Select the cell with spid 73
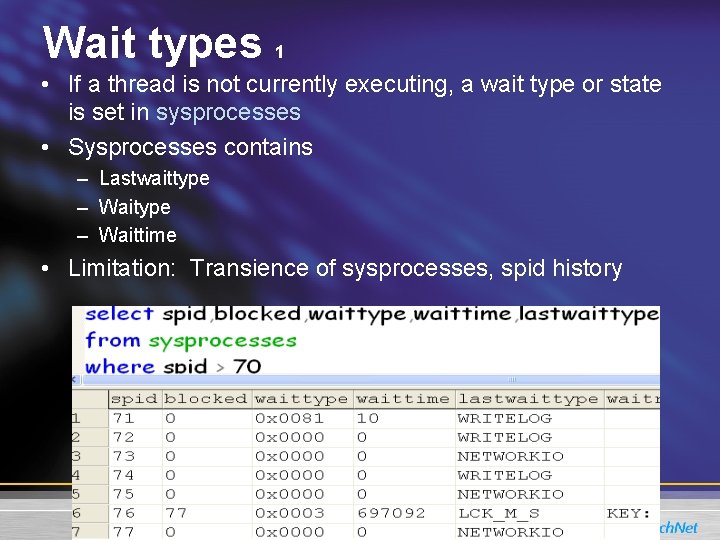This screenshot has height=540, width=720. tap(135, 456)
